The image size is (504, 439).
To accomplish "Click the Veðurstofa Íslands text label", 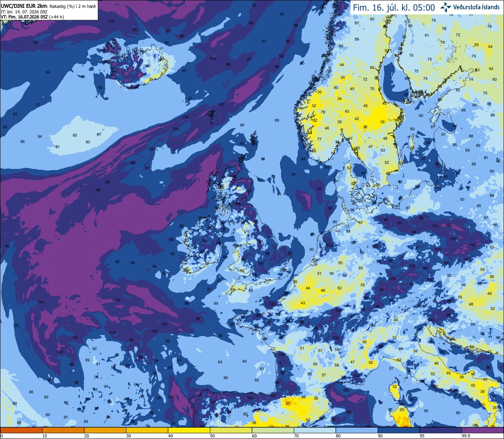I will [x=476, y=7].
